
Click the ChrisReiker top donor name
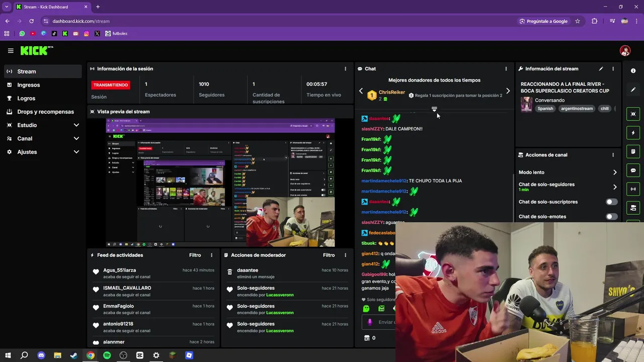click(x=392, y=92)
